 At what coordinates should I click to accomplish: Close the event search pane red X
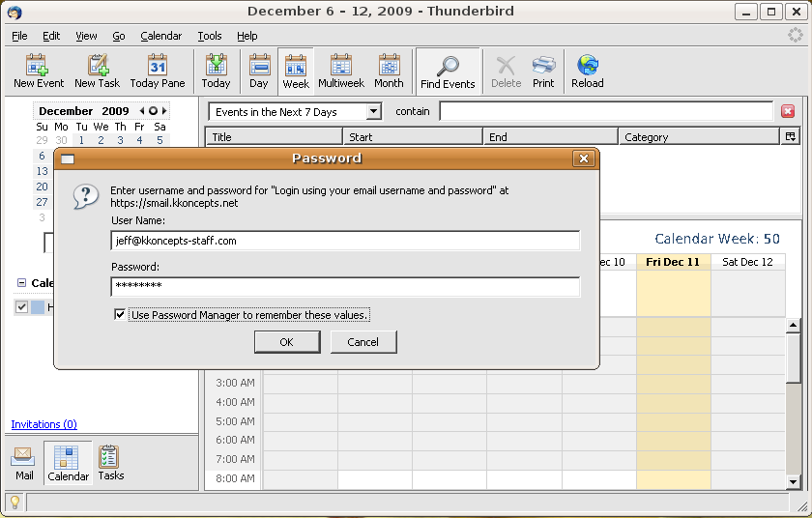pyautogui.click(x=788, y=111)
